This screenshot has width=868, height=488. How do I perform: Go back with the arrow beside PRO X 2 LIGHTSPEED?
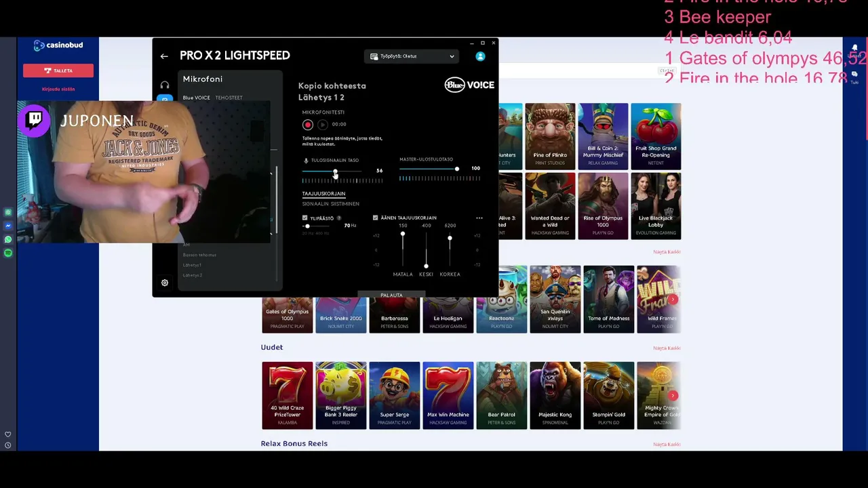tap(164, 56)
